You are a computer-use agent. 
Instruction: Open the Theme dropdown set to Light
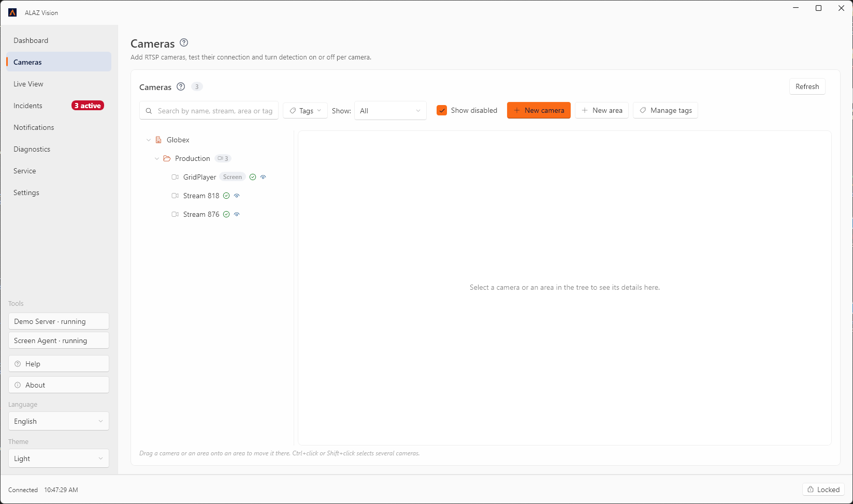click(59, 458)
